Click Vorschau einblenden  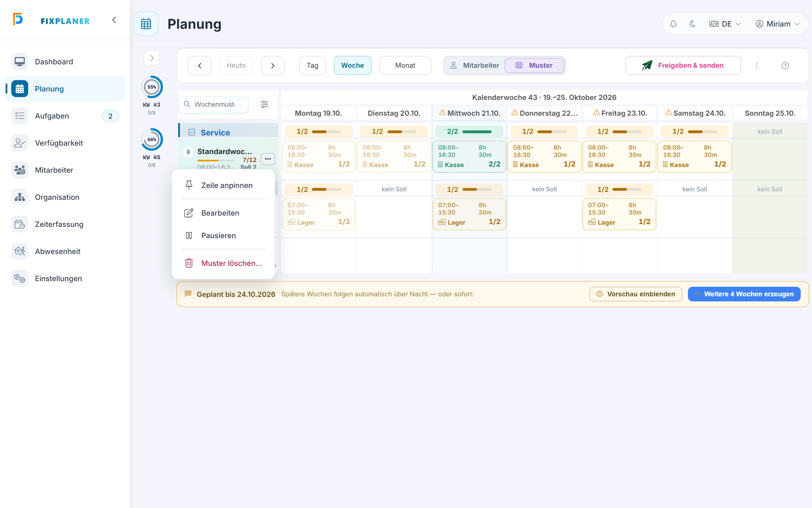[x=636, y=294]
